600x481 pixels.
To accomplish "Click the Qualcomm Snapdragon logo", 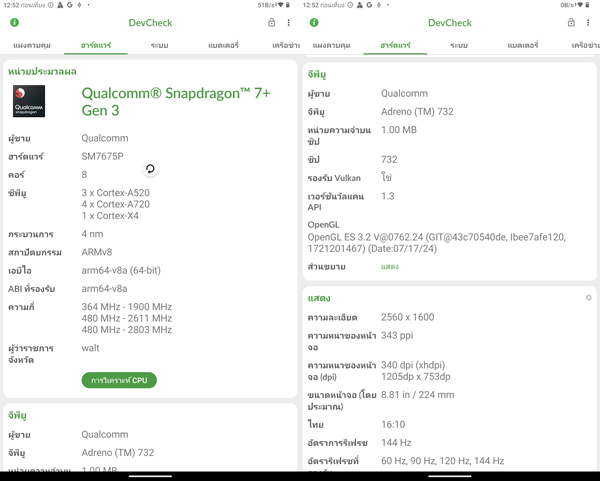I will click(29, 101).
